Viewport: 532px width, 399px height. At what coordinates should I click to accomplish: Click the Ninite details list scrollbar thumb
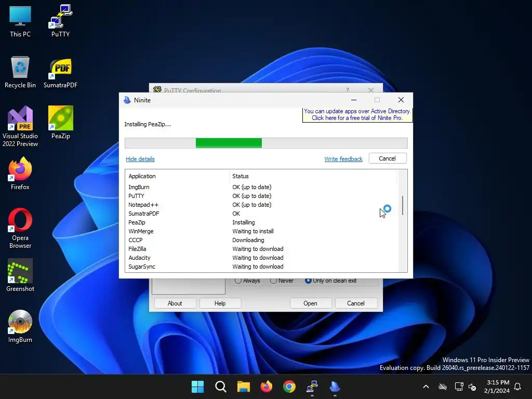[x=403, y=205]
